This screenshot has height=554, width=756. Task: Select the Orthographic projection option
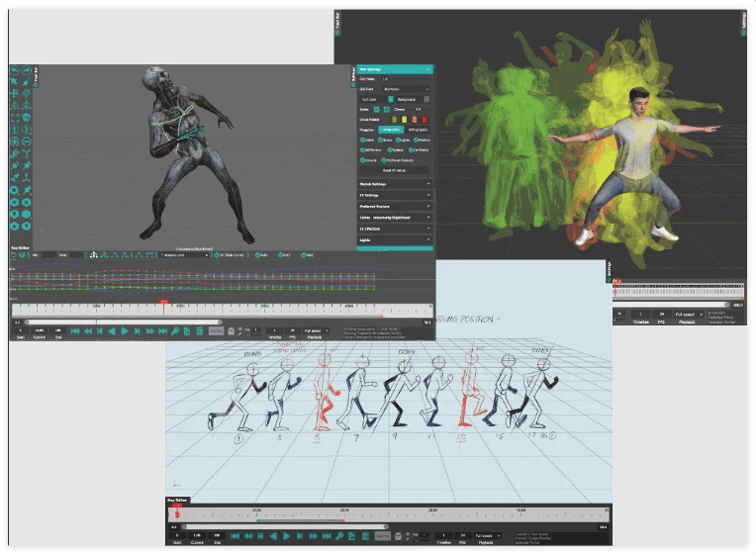tap(418, 130)
